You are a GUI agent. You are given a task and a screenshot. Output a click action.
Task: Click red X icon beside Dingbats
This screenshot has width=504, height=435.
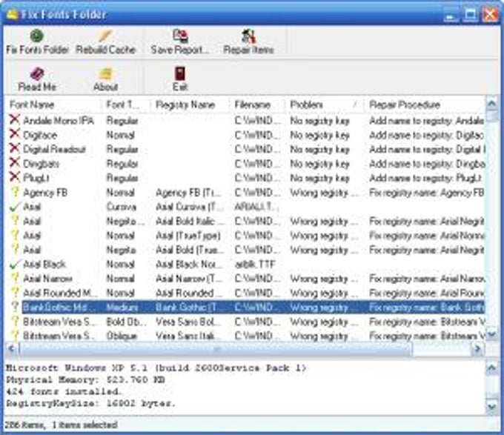(15, 162)
